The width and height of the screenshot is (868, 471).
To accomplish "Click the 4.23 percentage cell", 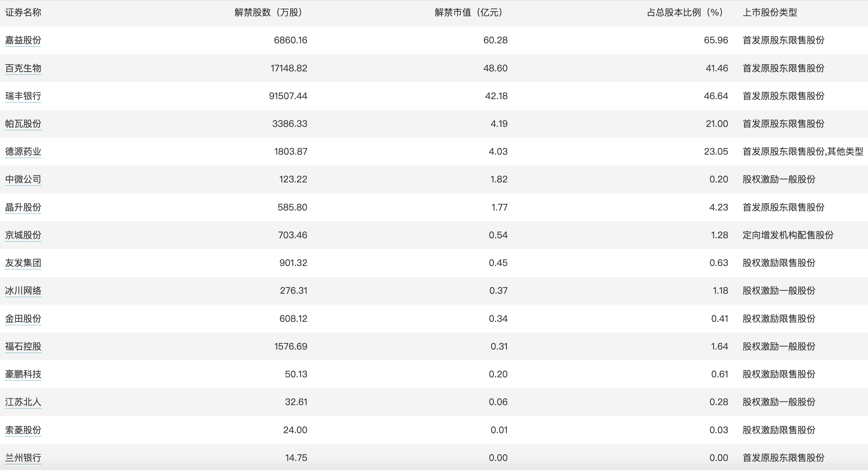I will (x=719, y=207).
